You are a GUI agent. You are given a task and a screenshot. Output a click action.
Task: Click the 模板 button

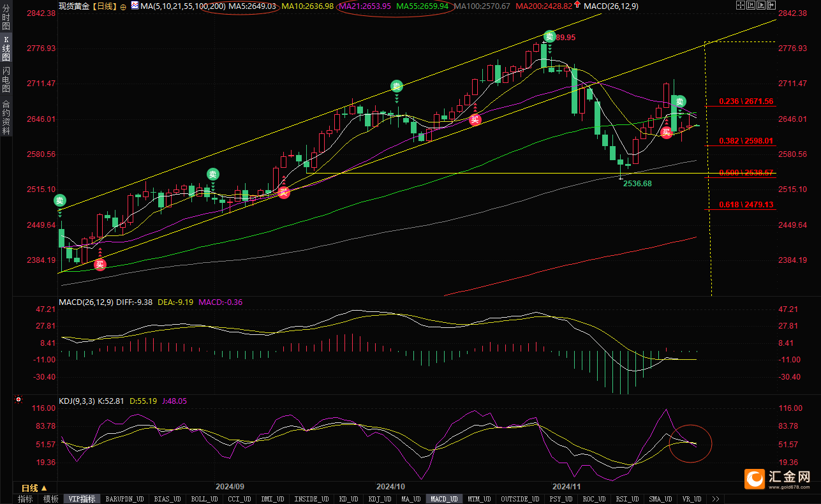(50, 499)
